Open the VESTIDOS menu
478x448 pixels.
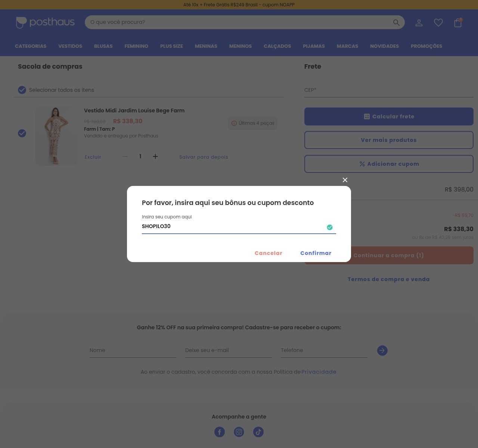pos(70,46)
